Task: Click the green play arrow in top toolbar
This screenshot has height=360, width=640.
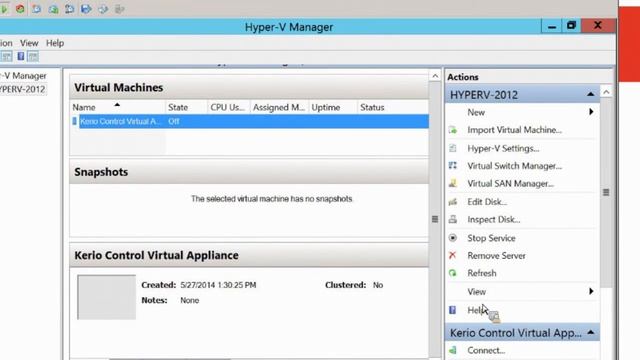Action: point(4,9)
